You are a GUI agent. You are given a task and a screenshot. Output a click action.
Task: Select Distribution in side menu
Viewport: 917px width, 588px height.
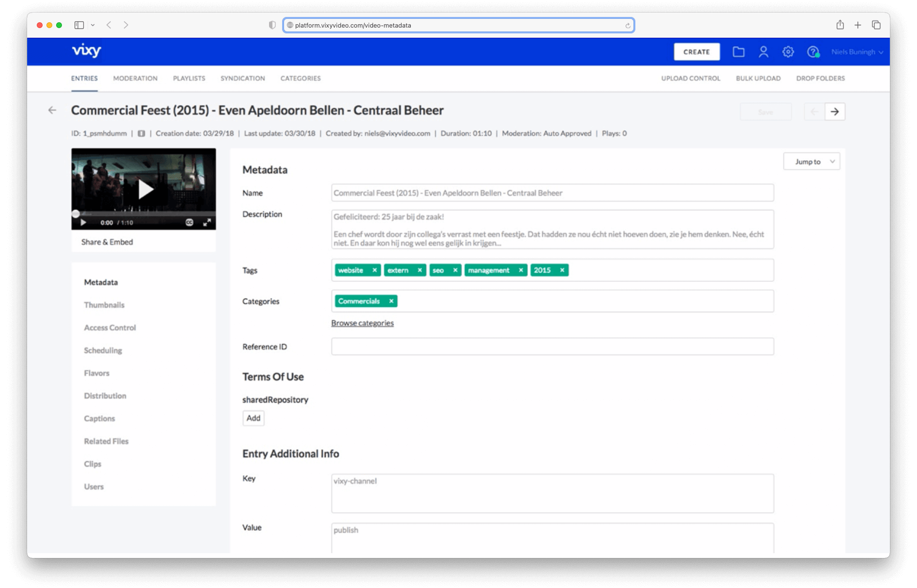point(105,396)
